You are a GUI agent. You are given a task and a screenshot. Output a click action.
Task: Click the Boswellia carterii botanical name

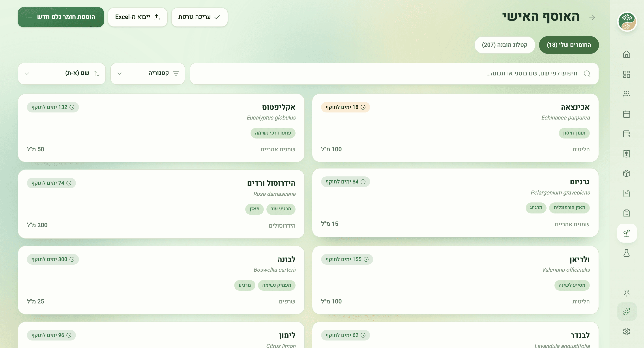pyautogui.click(x=275, y=270)
